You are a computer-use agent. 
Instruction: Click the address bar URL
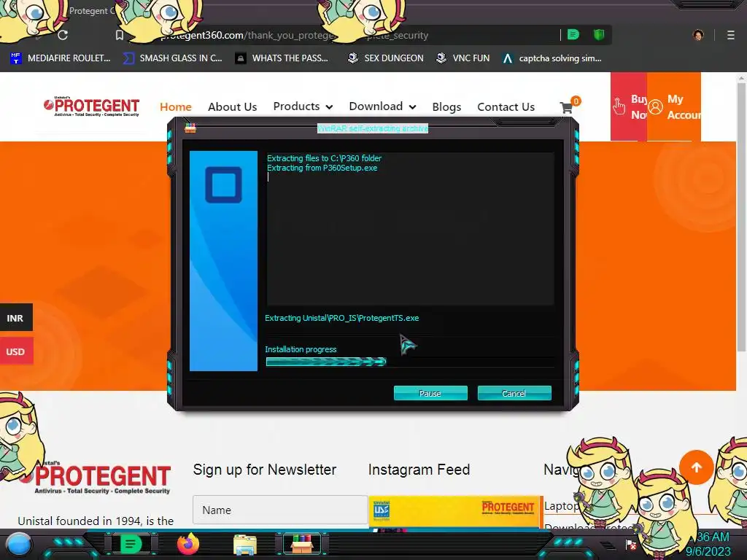[x=295, y=35]
